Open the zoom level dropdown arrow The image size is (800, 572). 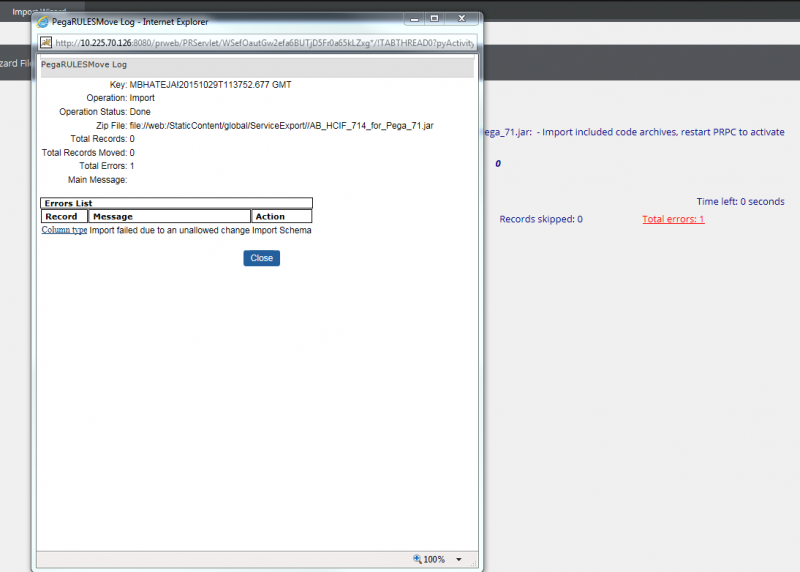(459, 559)
